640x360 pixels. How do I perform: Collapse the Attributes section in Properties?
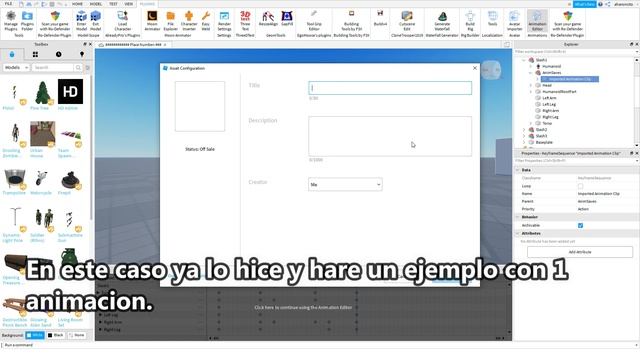[518, 233]
